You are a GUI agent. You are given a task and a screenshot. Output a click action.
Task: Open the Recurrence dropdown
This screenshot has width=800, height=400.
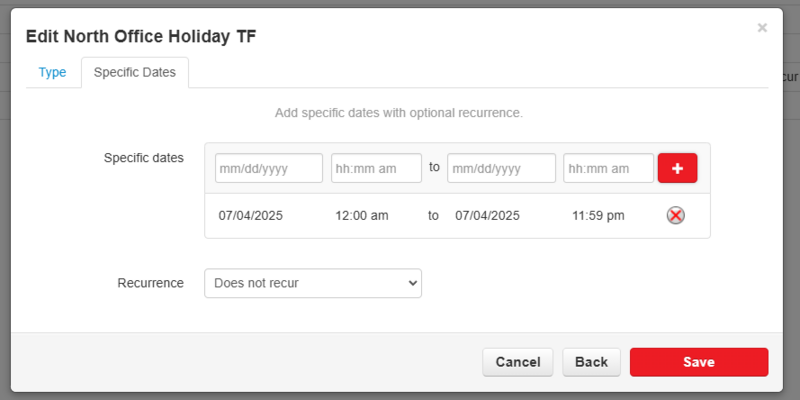[x=312, y=283]
